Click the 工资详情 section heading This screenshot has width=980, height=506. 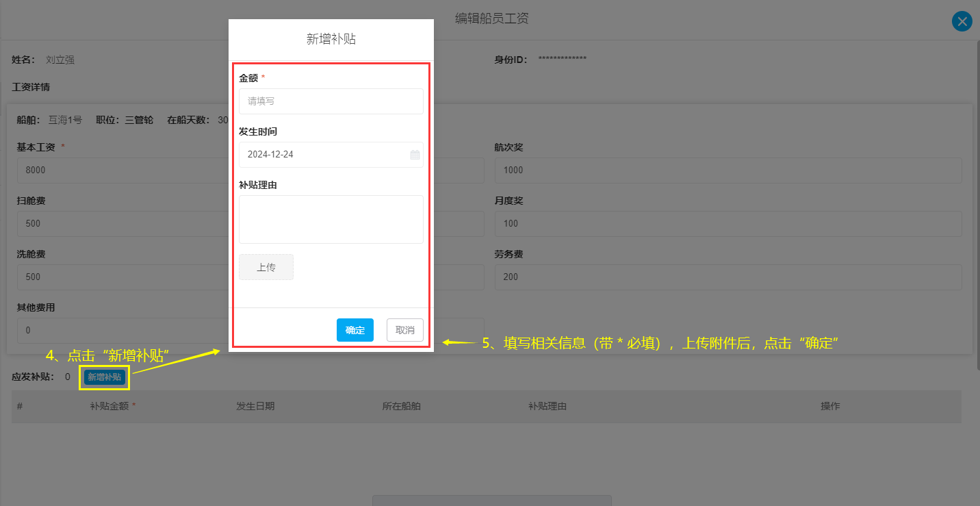pos(31,87)
